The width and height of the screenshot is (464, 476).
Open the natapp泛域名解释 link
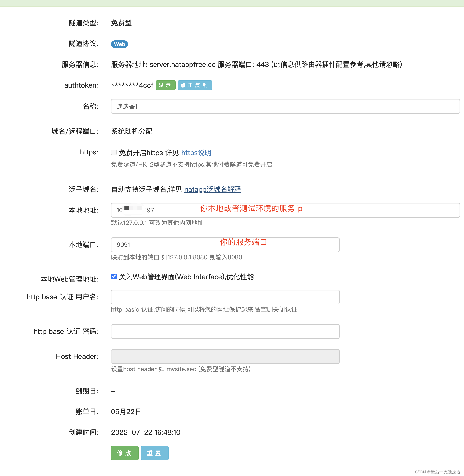pyautogui.click(x=212, y=189)
